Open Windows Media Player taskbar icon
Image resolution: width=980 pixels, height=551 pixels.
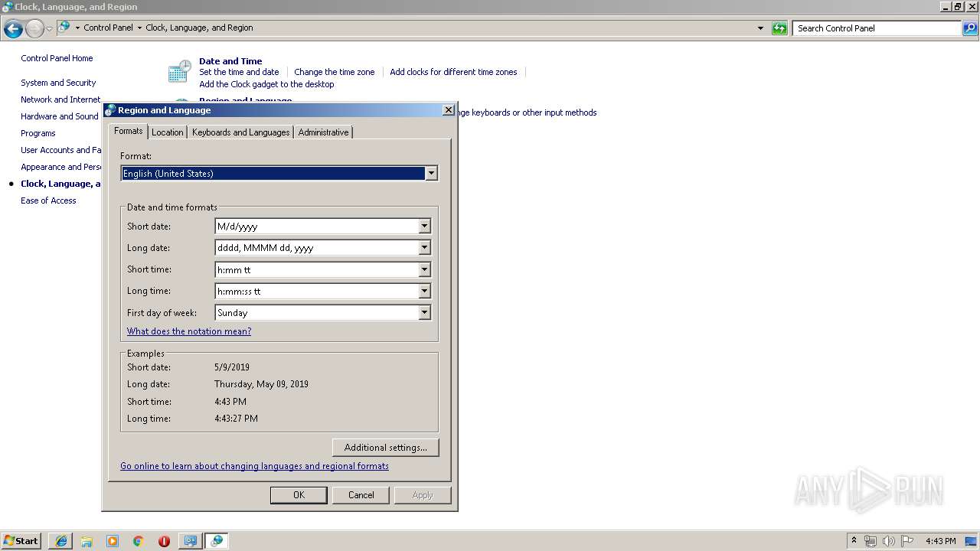113,541
